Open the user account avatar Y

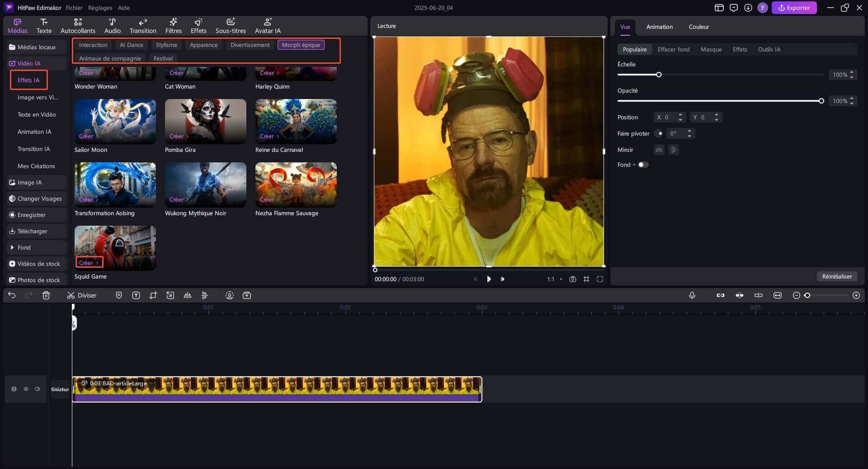[x=763, y=8]
